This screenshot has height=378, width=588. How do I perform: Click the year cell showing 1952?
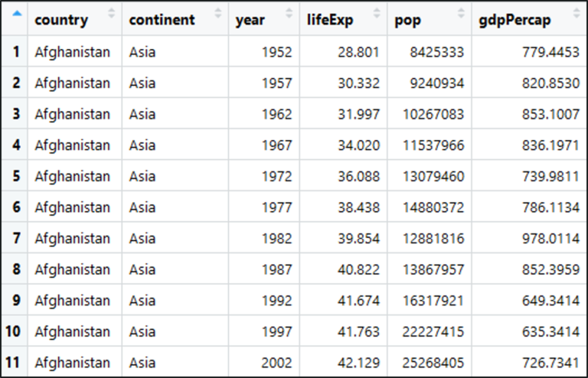pyautogui.click(x=276, y=52)
